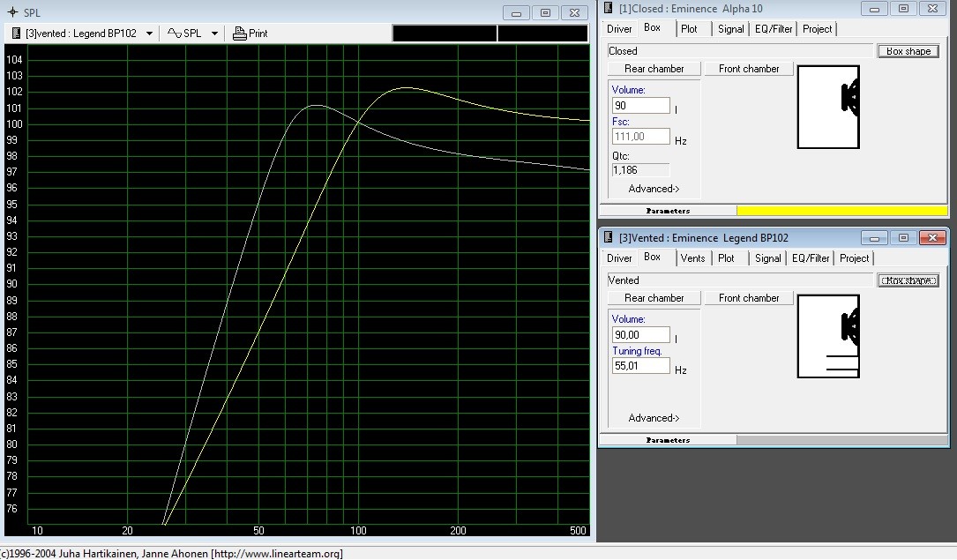Click the Print button label

tap(258, 34)
